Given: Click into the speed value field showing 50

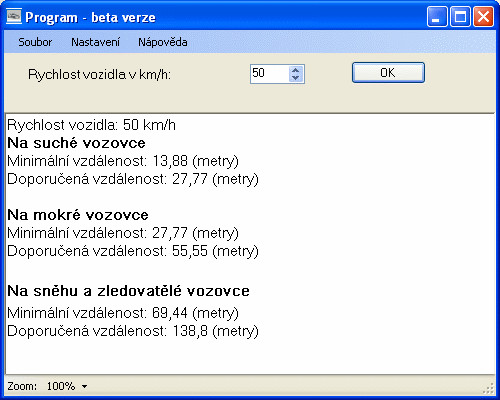Looking at the screenshot, I should point(269,74).
